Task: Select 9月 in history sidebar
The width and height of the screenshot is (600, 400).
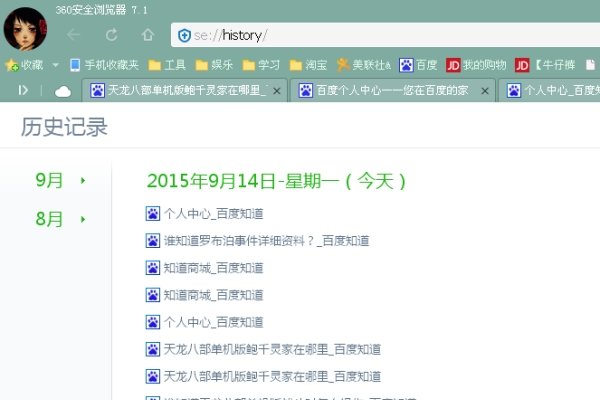Action: click(49, 180)
